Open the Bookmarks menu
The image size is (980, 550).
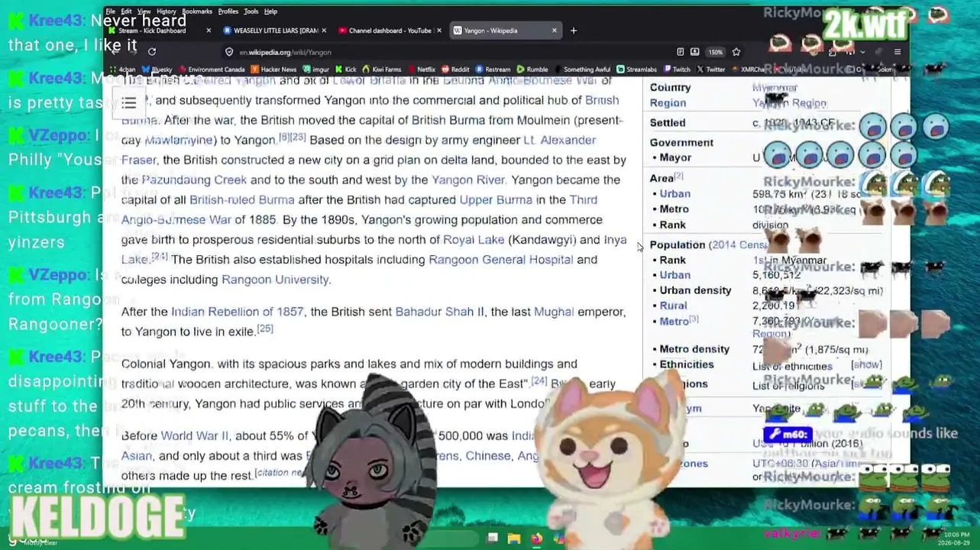(197, 11)
